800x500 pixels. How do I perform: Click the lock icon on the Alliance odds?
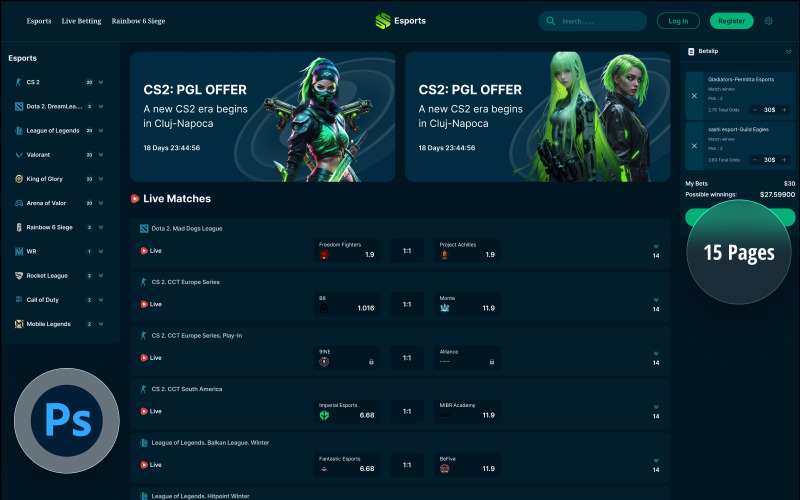pos(491,362)
